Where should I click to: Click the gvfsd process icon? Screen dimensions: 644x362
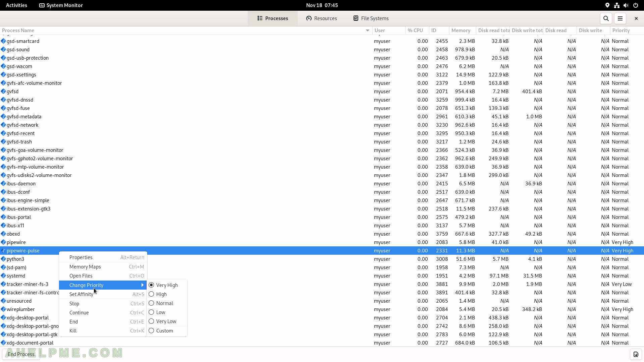tap(3, 92)
